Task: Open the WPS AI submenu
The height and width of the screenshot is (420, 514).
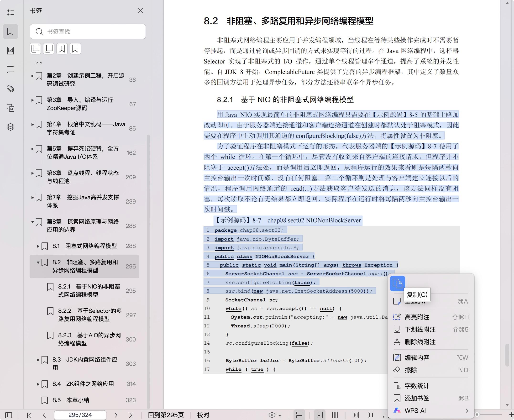Action: [431, 410]
